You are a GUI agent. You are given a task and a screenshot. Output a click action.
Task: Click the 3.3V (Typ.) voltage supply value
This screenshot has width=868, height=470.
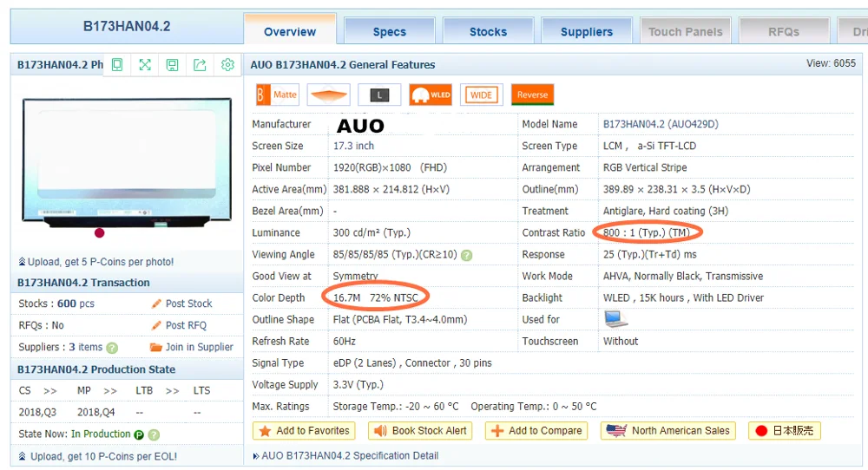(358, 385)
